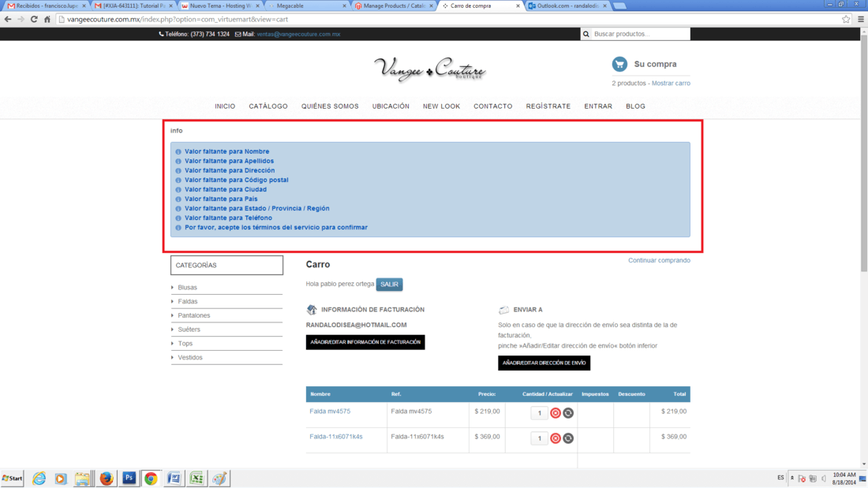The width and height of the screenshot is (868, 488).
Task: Click 'Valor faltante para Nombre' message
Action: (x=227, y=151)
